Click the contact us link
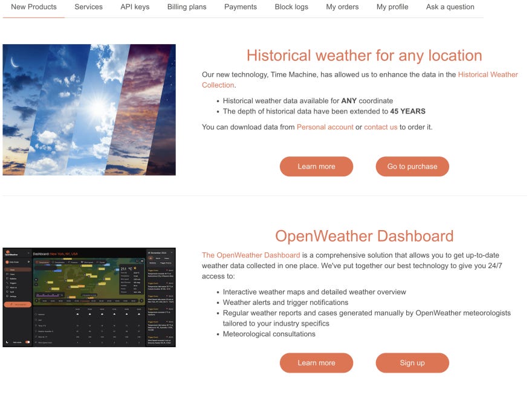This screenshot has width=532, height=407. 381,127
